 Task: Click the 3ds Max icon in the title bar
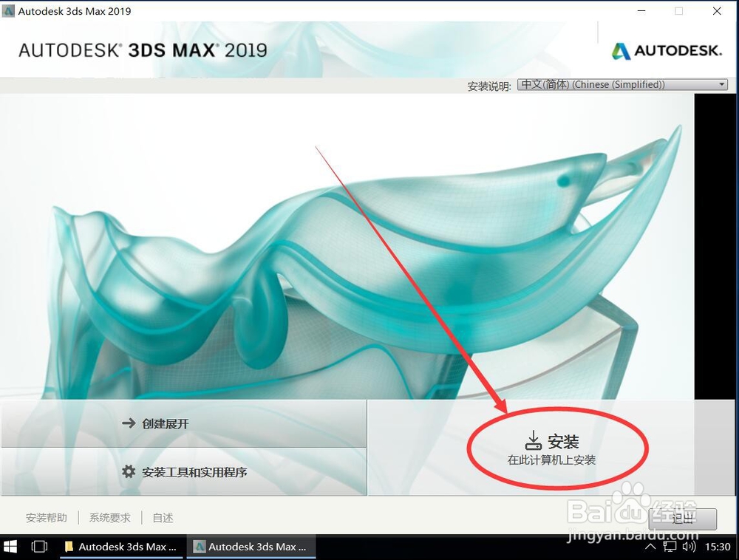click(10, 11)
